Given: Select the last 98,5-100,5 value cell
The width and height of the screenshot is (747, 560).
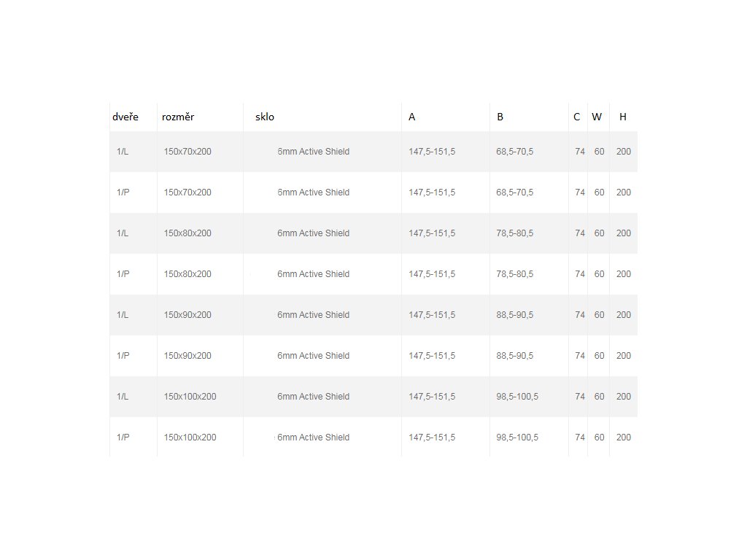Looking at the screenshot, I should [x=517, y=437].
